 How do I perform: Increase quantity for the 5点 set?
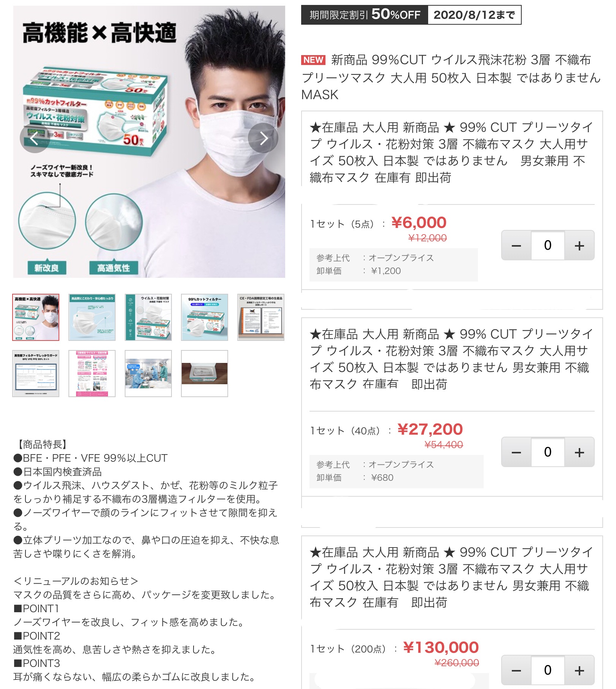click(579, 246)
